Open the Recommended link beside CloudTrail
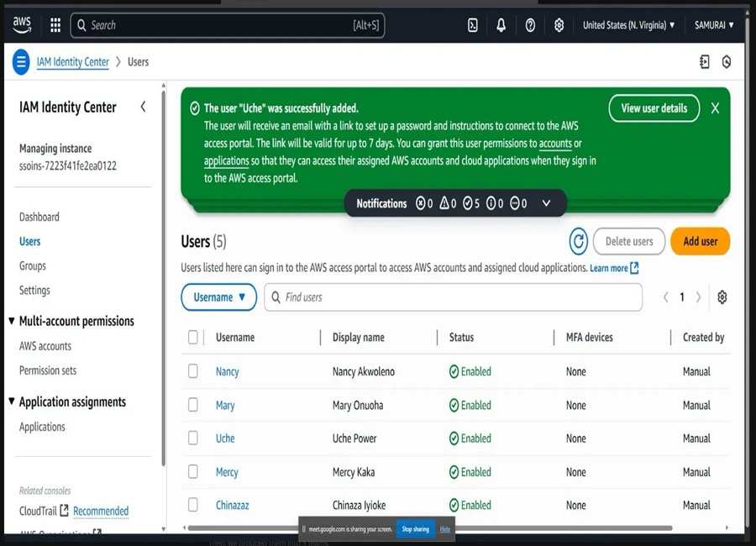This screenshot has width=756, height=546. click(101, 511)
